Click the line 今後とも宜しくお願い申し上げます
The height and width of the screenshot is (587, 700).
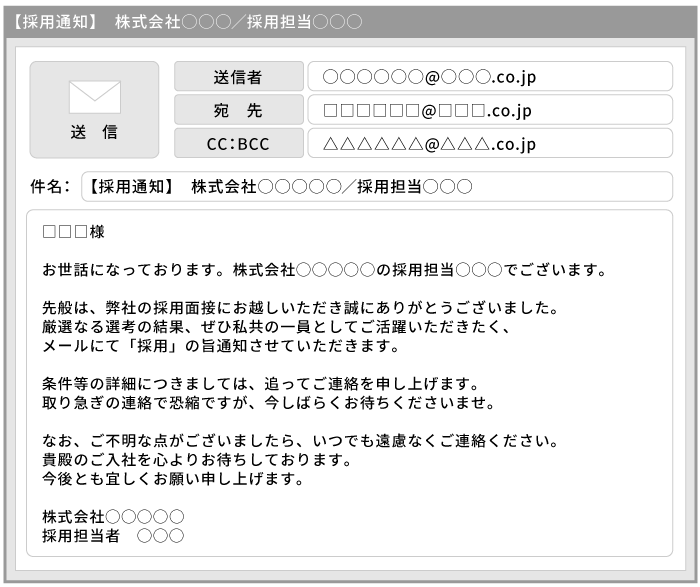[x=173, y=479]
